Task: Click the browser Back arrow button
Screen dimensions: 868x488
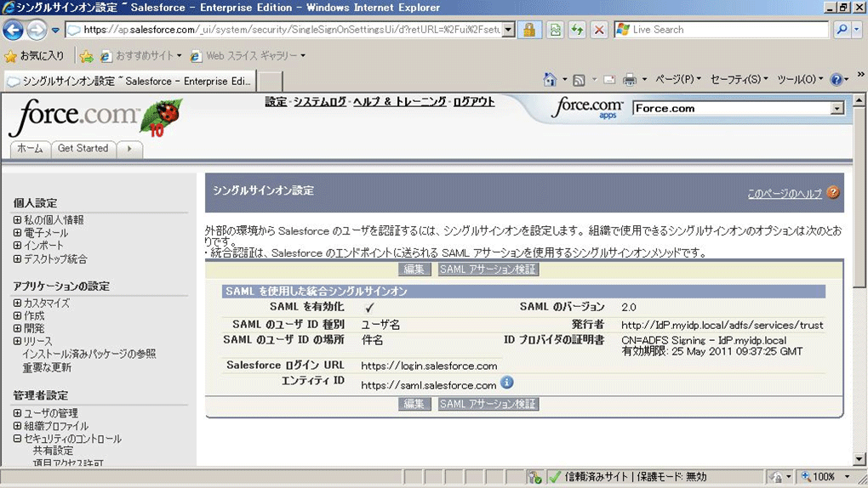Action: point(13,30)
